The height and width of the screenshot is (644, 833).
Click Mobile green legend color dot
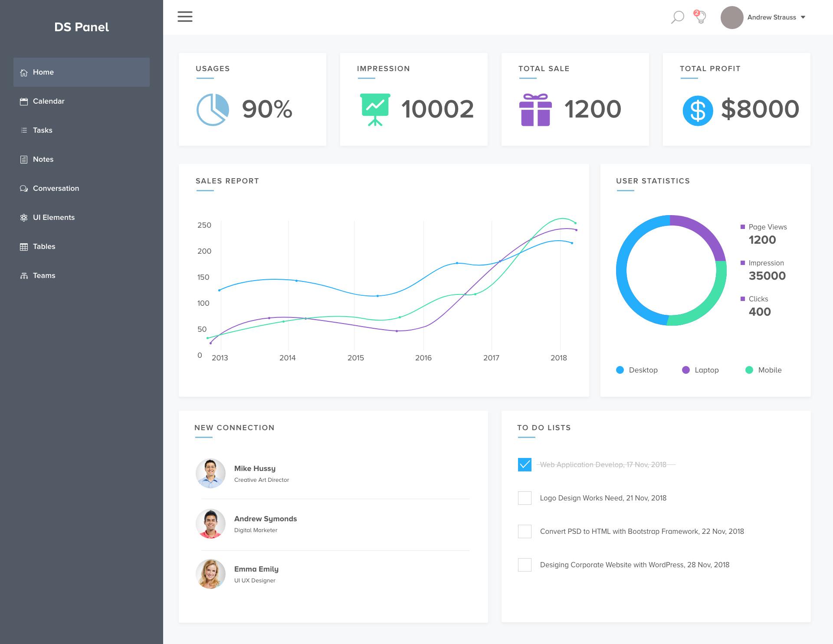pos(749,370)
